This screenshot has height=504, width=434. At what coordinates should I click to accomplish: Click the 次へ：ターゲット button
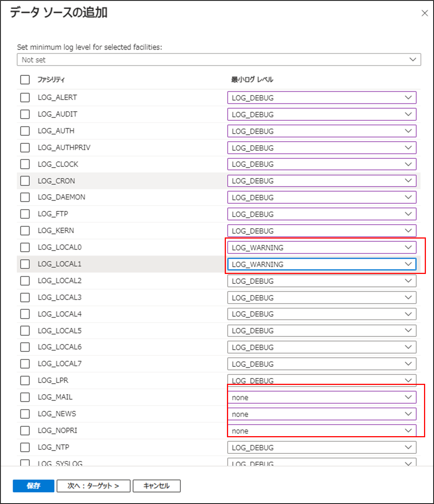click(x=93, y=486)
